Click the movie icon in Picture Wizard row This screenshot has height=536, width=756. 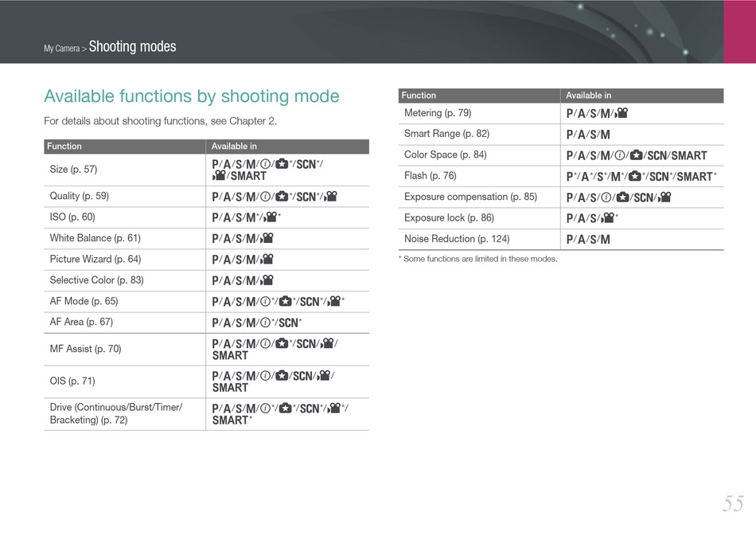[x=267, y=260]
